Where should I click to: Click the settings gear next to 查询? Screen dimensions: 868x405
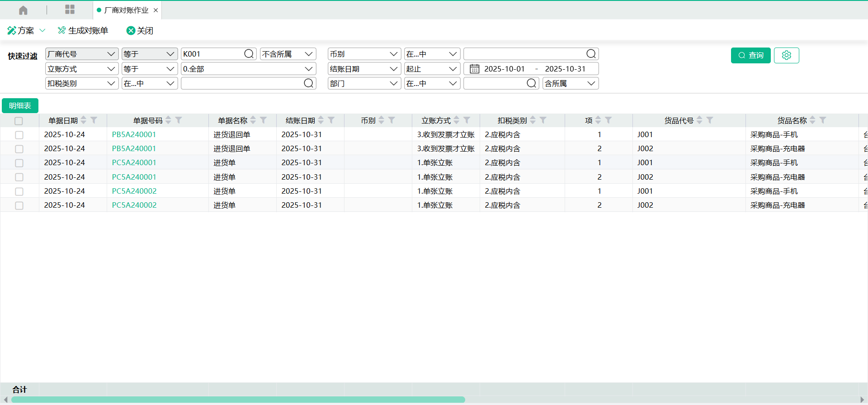(x=786, y=55)
